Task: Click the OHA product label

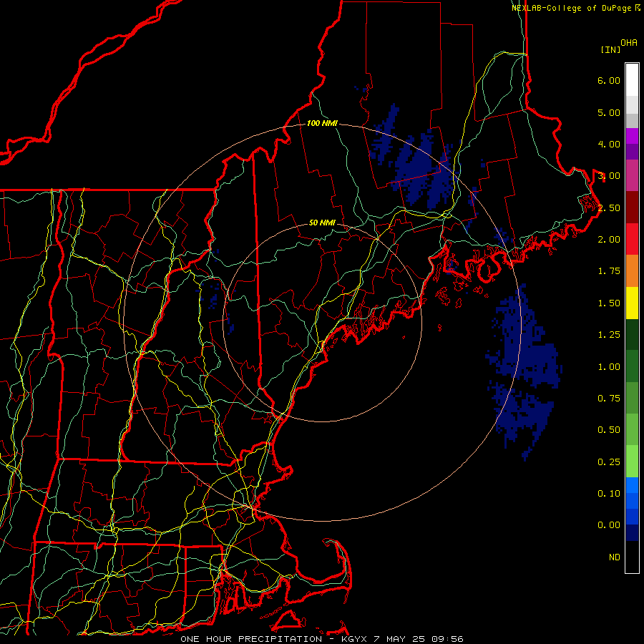Action: 629,43
